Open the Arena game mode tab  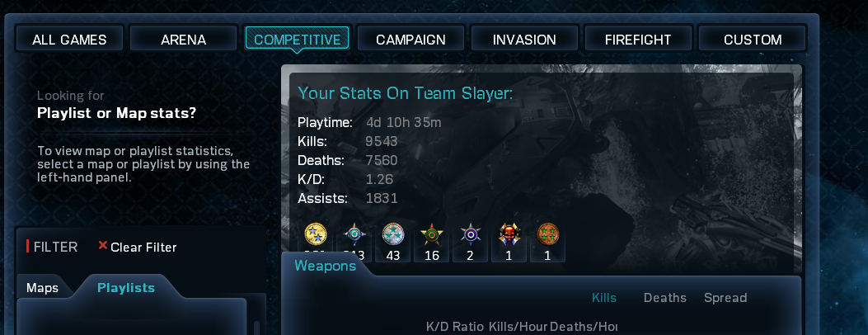[x=183, y=40]
